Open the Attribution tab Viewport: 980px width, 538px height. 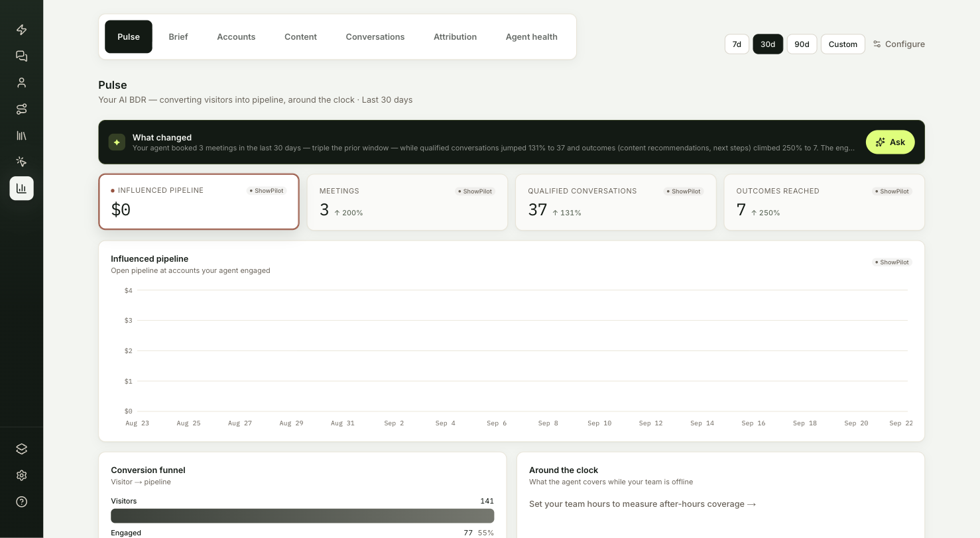point(455,36)
